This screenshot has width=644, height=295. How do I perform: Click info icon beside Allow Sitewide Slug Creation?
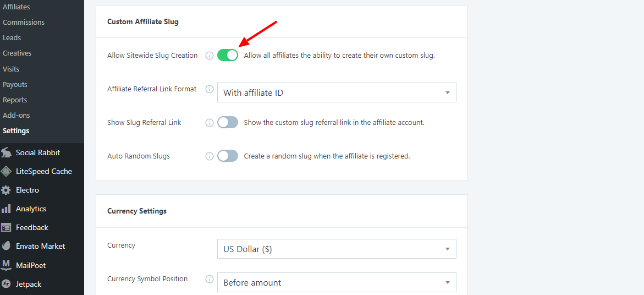(x=209, y=56)
